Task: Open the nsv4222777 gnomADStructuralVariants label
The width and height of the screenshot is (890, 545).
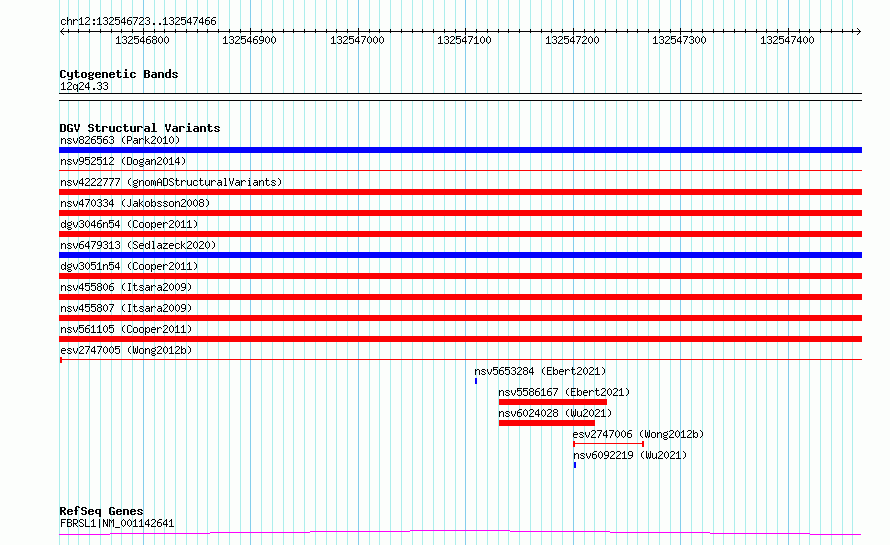Action: click(x=170, y=182)
